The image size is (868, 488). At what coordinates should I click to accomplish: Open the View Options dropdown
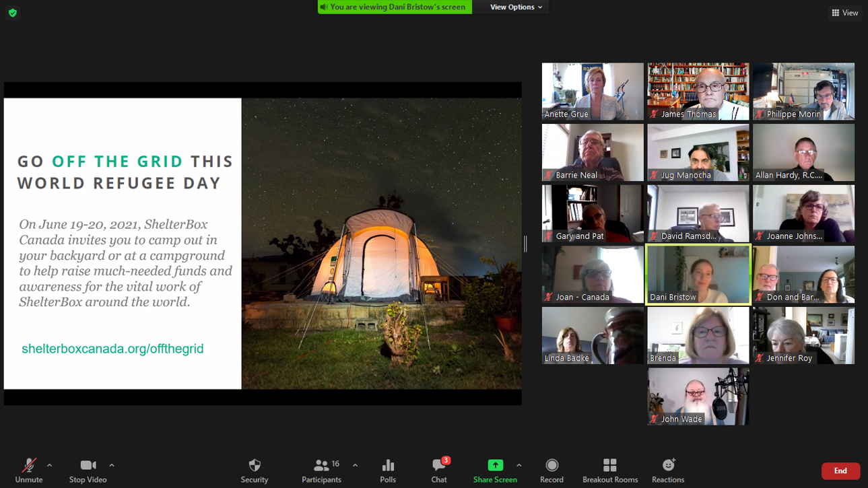pyautogui.click(x=516, y=7)
